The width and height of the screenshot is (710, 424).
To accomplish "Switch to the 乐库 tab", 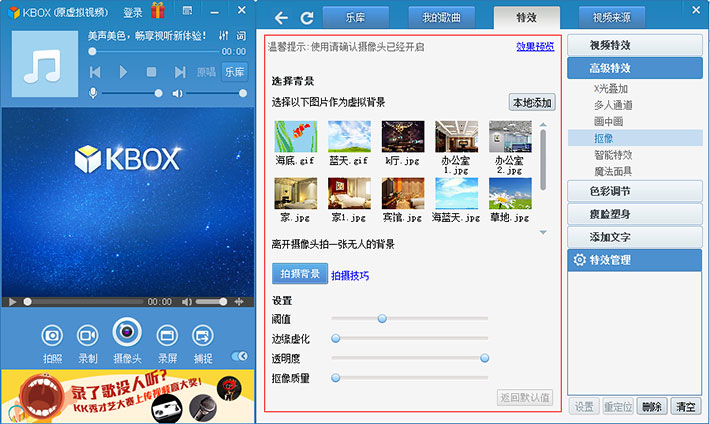I will click(x=355, y=18).
